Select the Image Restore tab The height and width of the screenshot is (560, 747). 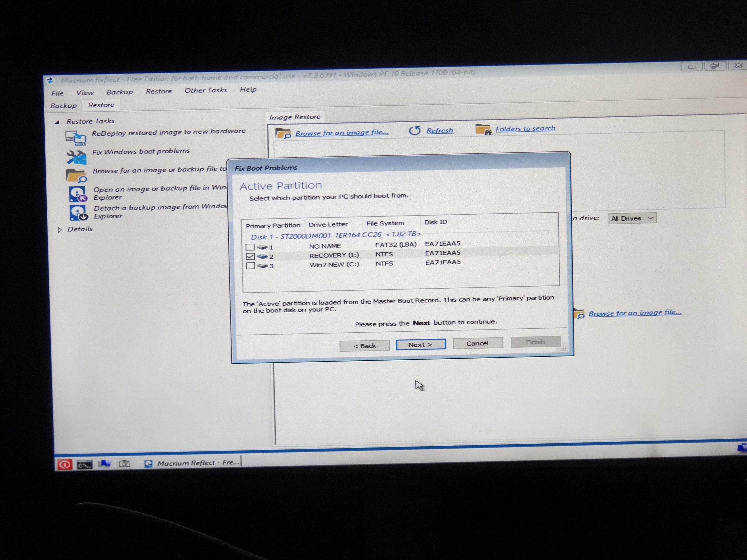point(295,117)
